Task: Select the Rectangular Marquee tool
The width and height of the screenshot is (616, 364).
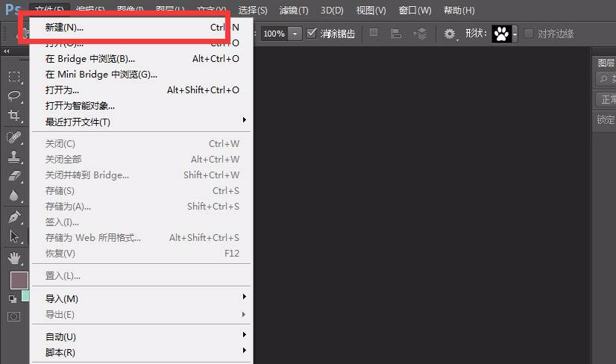Action: pos(14,76)
